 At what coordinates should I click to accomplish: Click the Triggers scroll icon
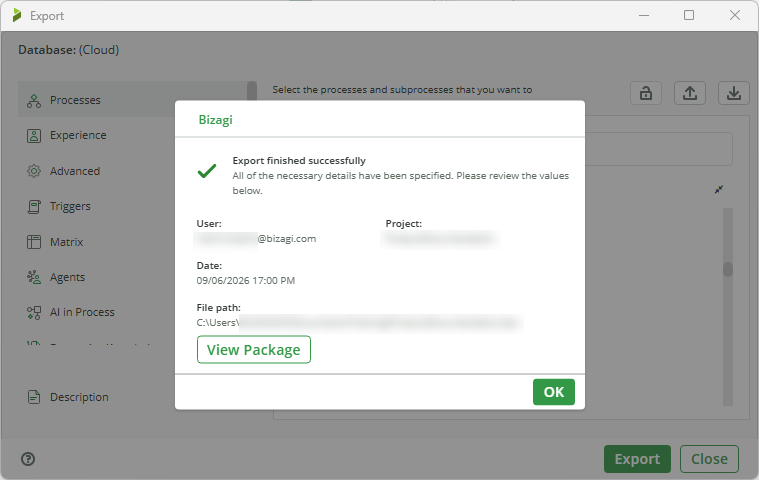pos(34,207)
